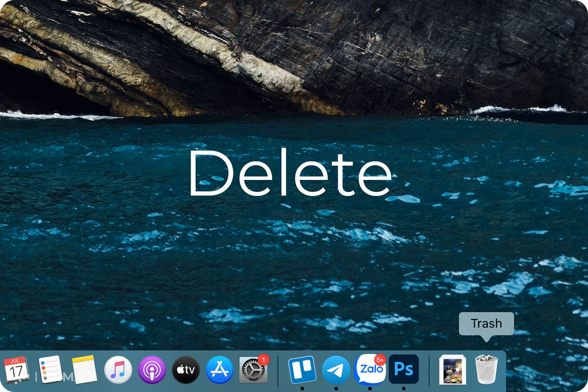Open System Preferences with the update badge
588x392 pixels.
253,370
